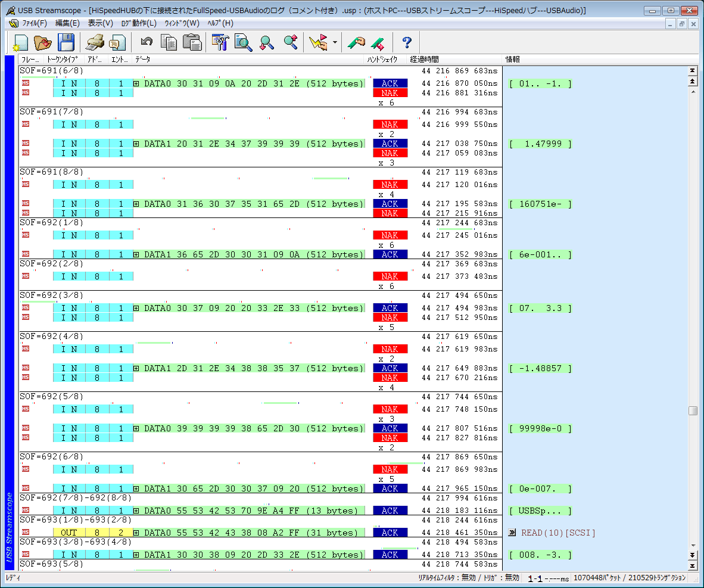Click the arrow icon beside READ(10)[SCSI]
704x588 pixels.
[512, 533]
